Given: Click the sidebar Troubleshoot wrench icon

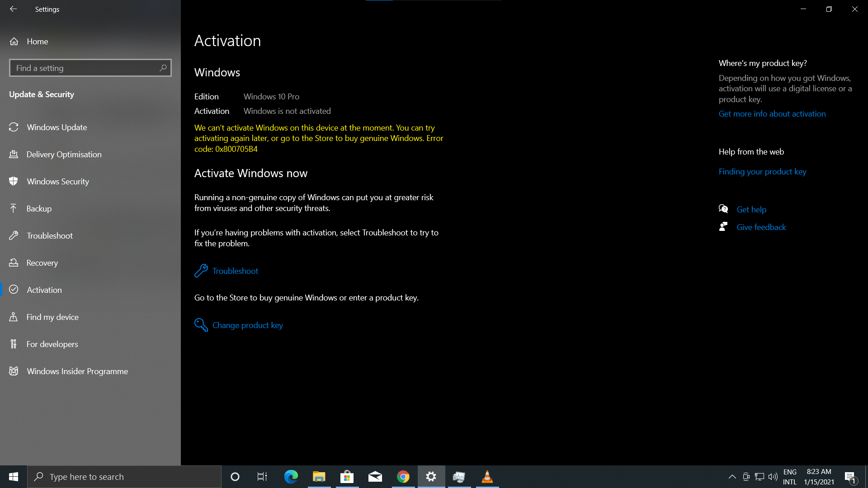Looking at the screenshot, I should pos(14,235).
